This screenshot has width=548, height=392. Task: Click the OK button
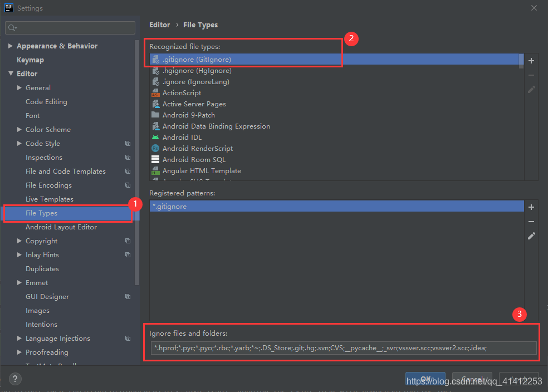click(x=425, y=379)
